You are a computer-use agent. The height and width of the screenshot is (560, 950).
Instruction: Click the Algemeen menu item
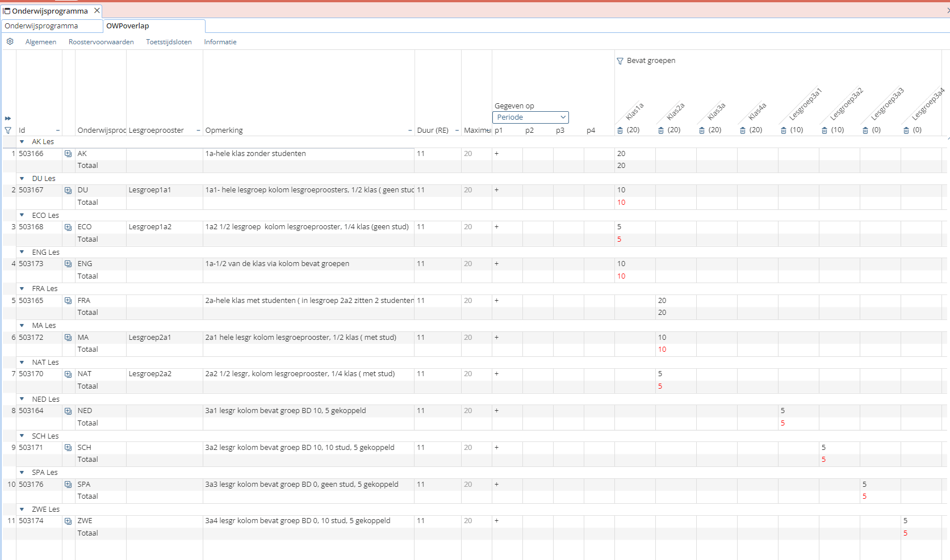pos(41,42)
